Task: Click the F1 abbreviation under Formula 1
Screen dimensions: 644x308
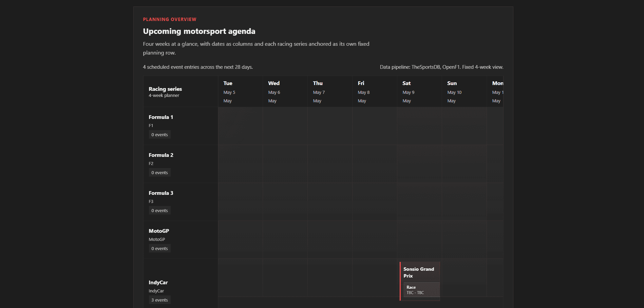Action: point(151,126)
